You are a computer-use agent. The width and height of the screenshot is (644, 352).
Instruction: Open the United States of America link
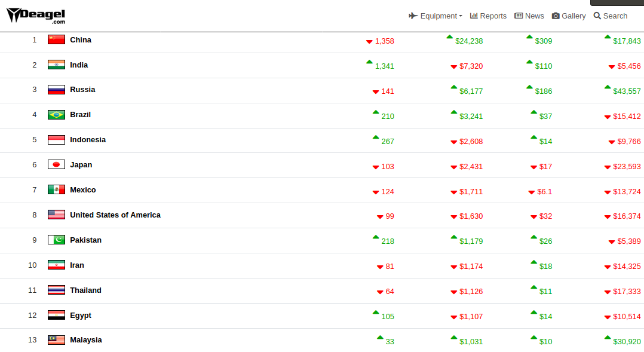[115, 215]
